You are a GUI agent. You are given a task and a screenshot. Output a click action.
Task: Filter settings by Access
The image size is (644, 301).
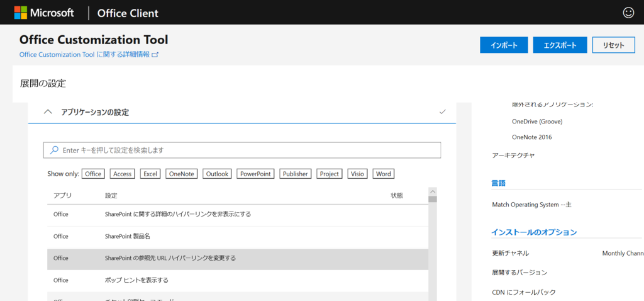(x=123, y=174)
